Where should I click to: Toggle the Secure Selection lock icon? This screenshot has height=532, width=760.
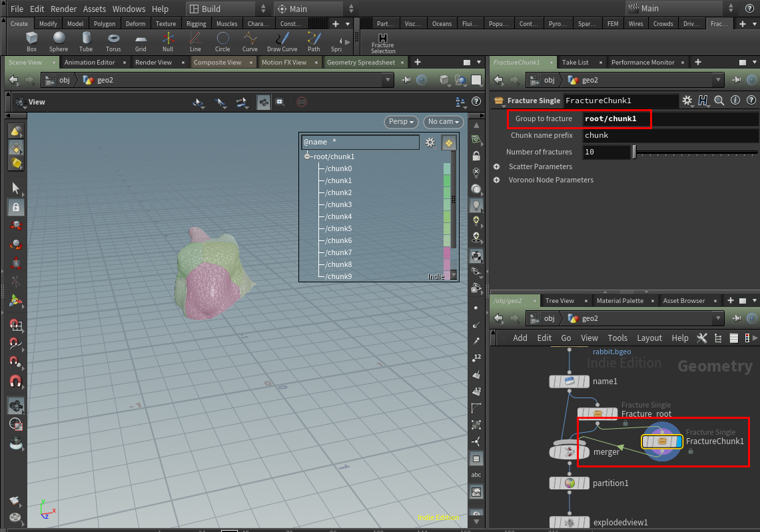click(x=16, y=208)
